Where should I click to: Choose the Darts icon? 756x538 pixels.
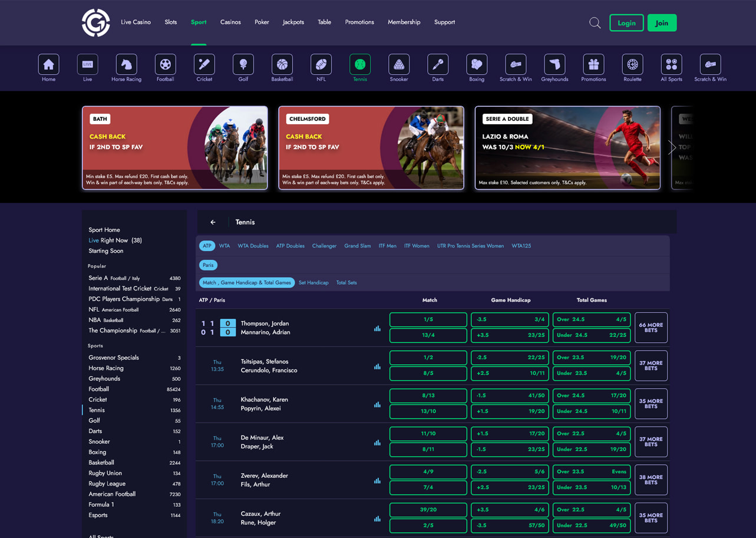[x=438, y=64]
